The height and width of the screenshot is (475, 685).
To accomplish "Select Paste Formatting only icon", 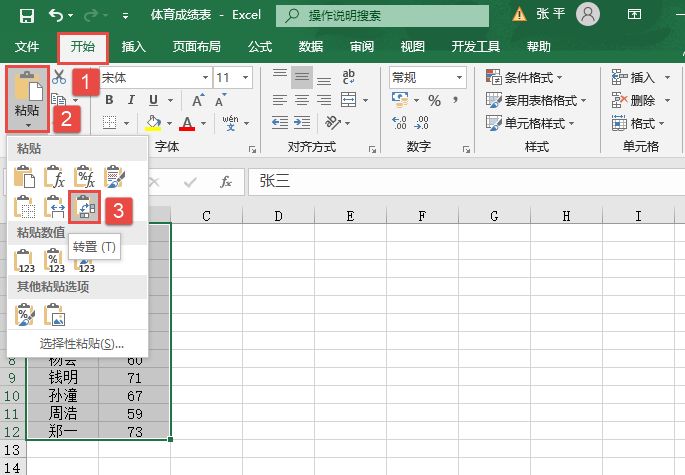I will [24, 315].
